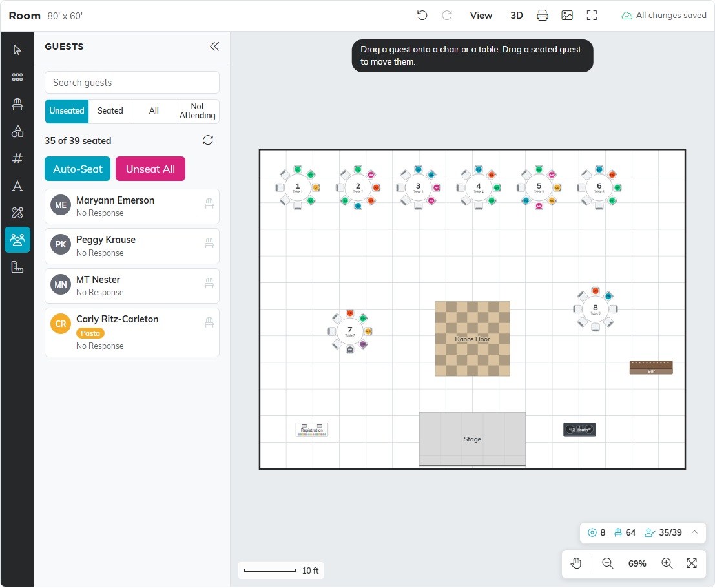Select the DJ Booth object
The image size is (715, 588).
coord(579,430)
